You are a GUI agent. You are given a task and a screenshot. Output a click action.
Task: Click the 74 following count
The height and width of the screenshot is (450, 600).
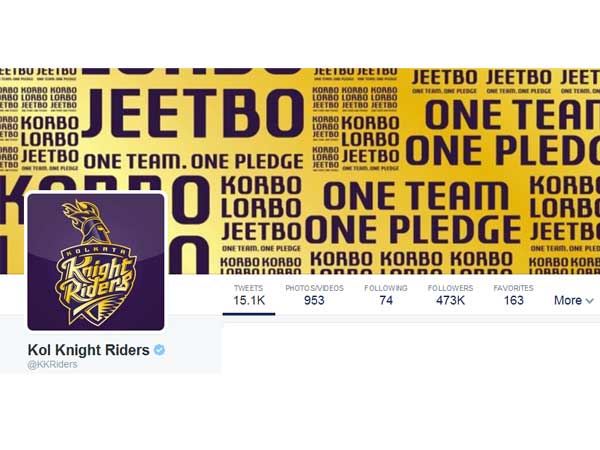point(386,301)
